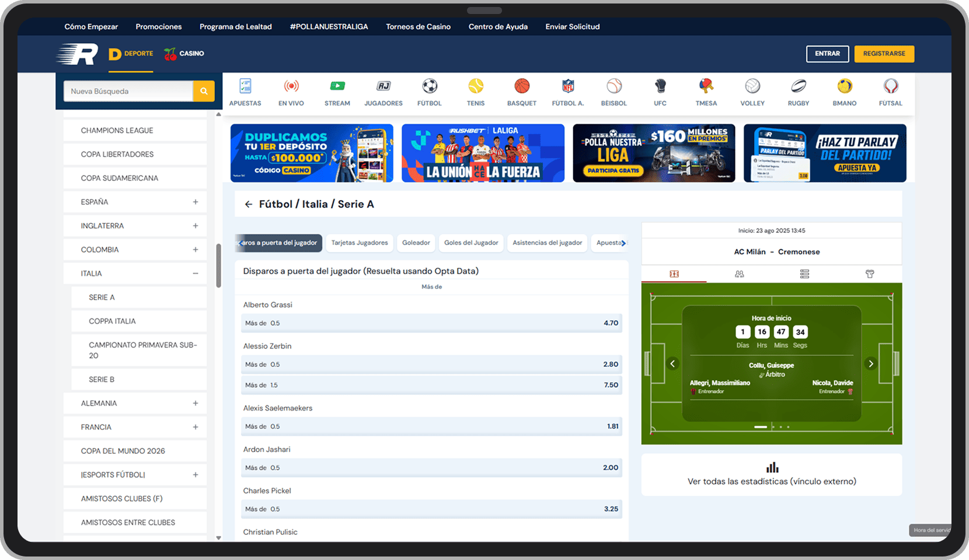Collapse the Italia league list
Image resolution: width=969 pixels, height=560 pixels.
pos(196,274)
